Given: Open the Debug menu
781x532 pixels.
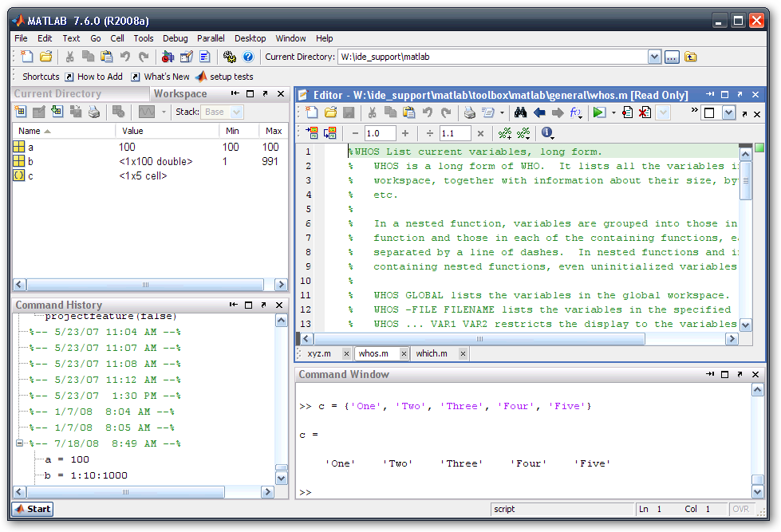Looking at the screenshot, I should pos(175,38).
